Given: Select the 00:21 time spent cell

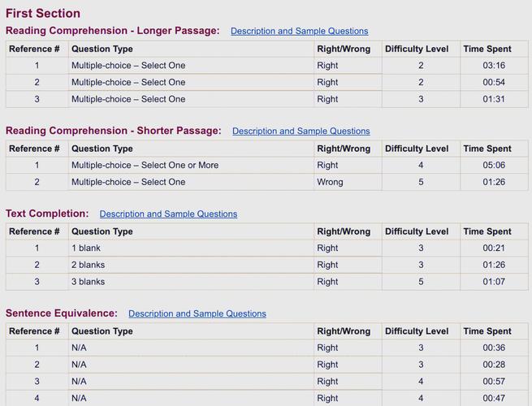Looking at the screenshot, I should pyautogui.click(x=494, y=248).
